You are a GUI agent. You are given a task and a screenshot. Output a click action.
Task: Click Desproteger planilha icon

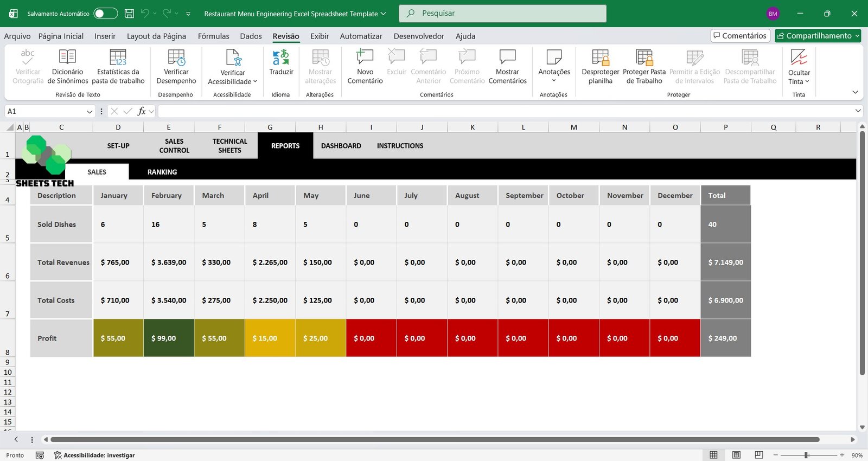pos(600,57)
